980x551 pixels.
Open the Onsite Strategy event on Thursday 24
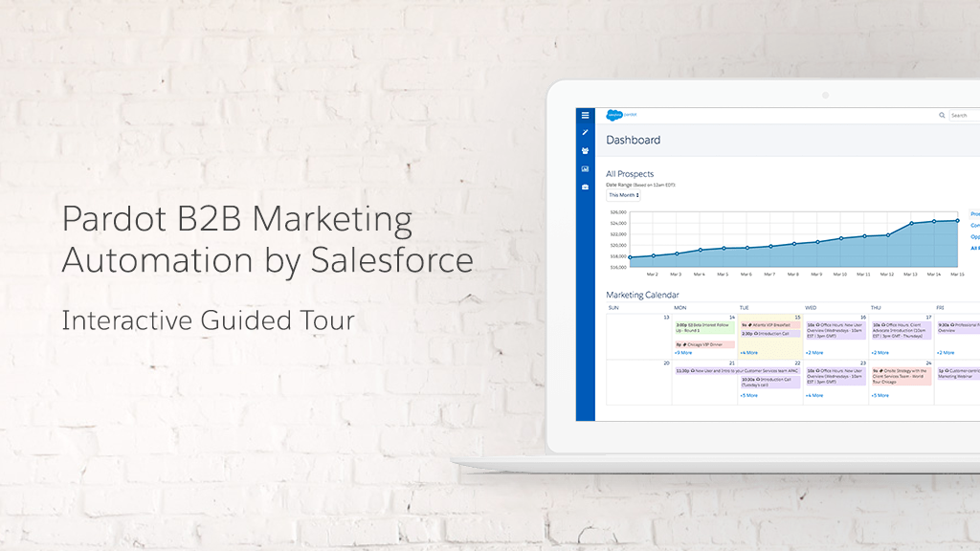902,376
